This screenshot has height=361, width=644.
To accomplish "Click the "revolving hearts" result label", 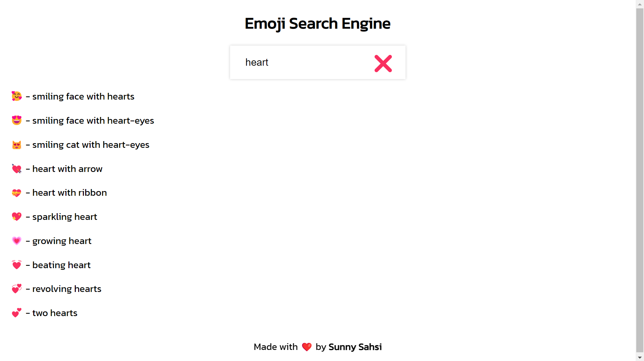I will click(67, 289).
